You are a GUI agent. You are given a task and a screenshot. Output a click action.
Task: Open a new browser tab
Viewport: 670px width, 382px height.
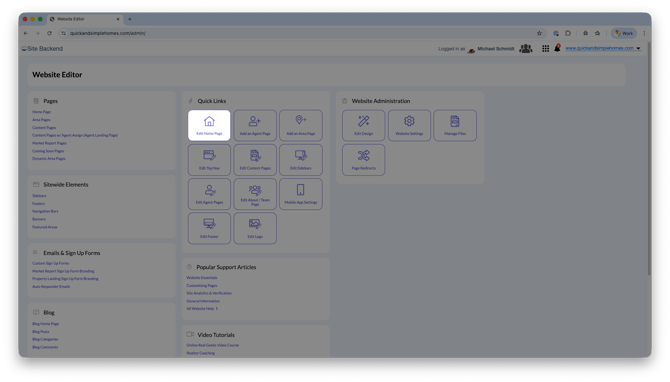coord(130,19)
